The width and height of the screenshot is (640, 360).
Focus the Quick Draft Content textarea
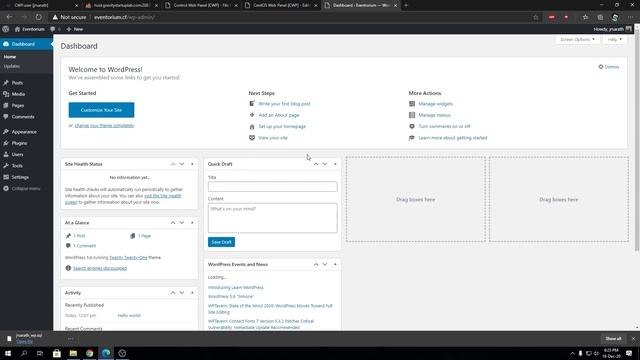273,218
